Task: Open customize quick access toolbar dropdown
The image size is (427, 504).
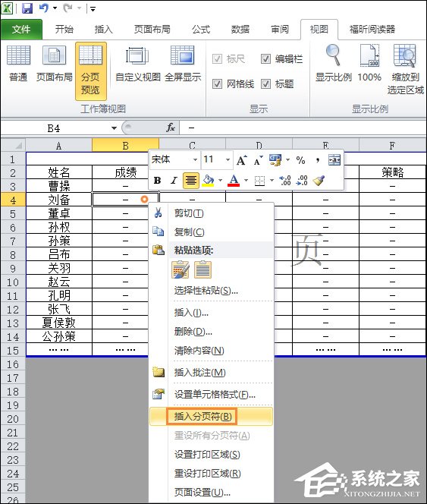Action: tap(93, 8)
